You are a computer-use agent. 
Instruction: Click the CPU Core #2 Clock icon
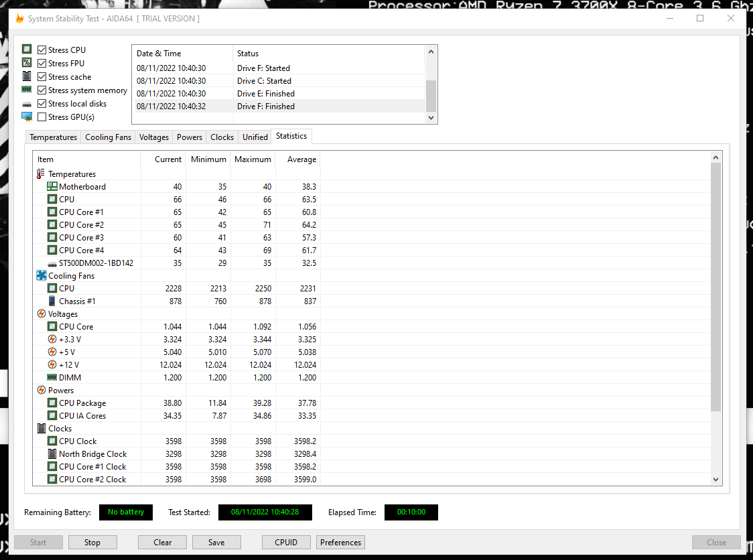tap(52, 479)
